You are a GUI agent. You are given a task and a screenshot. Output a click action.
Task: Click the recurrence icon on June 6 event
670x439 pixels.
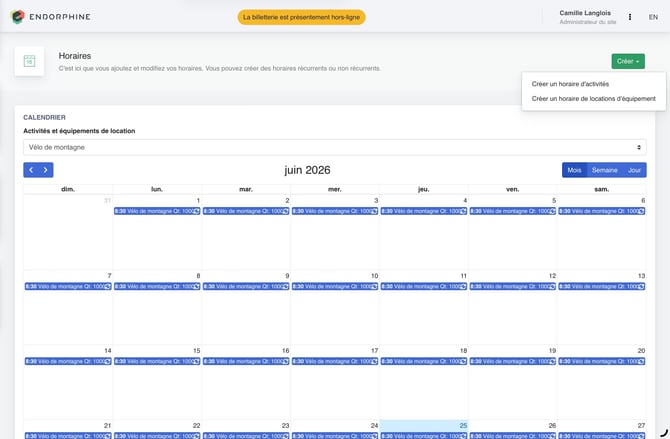[x=641, y=211]
